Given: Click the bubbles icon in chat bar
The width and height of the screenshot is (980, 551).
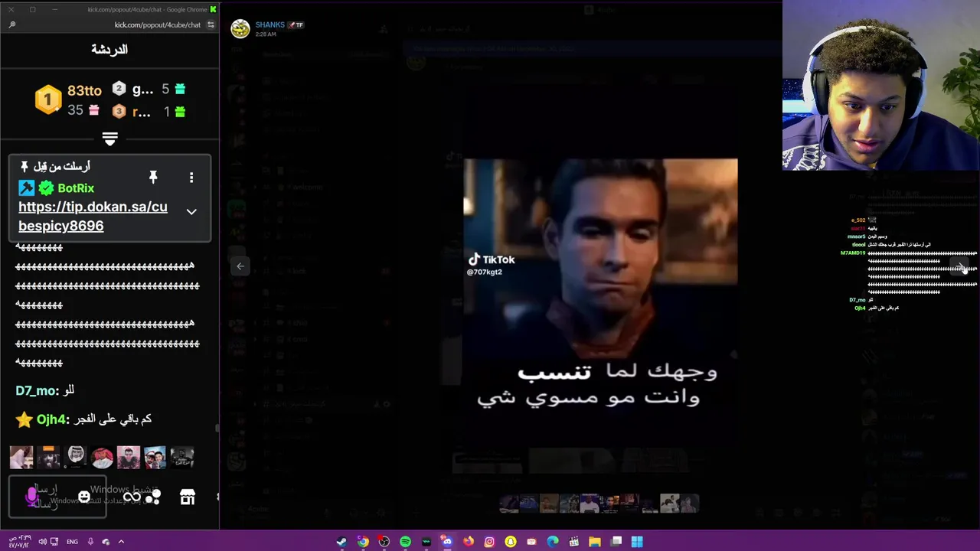Looking at the screenshot, I should point(153,497).
